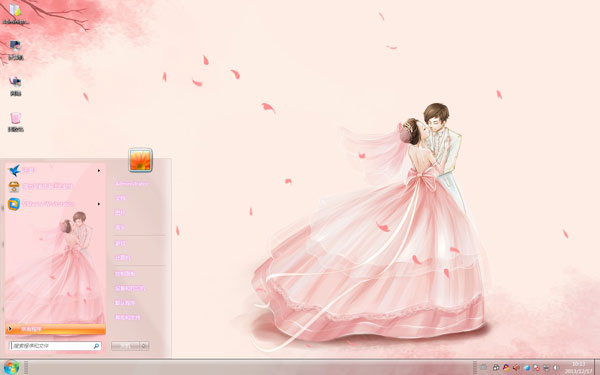Viewport: 600px width, 375px height.
Task: Expand submenu arrow of blue bird program
Action: click(x=99, y=170)
